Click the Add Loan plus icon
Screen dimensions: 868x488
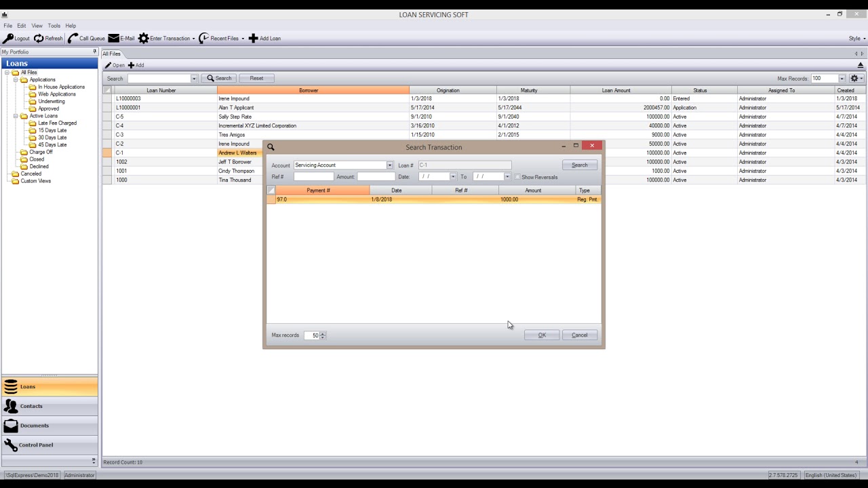(253, 39)
